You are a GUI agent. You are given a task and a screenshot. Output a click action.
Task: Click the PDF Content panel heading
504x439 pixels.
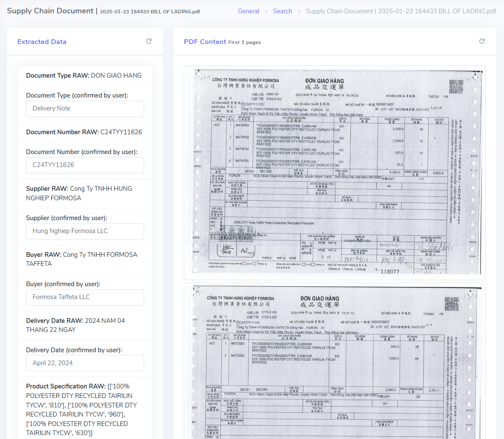205,42
